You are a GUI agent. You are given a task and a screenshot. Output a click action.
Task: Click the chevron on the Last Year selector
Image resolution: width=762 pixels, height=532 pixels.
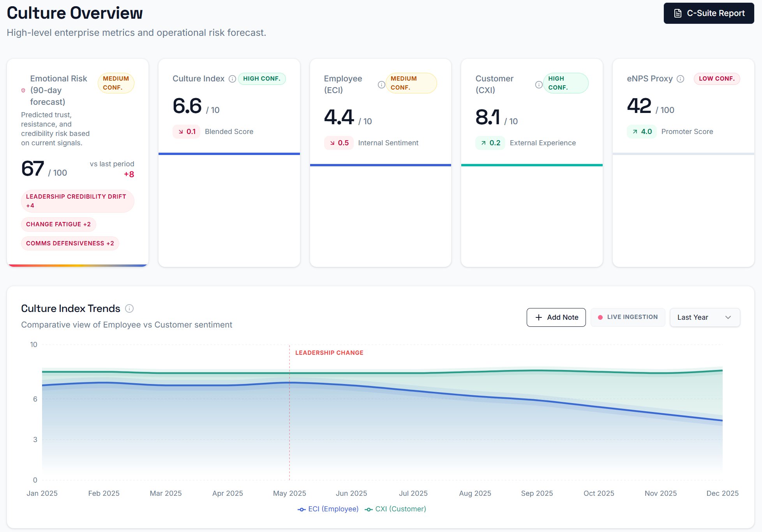point(728,317)
